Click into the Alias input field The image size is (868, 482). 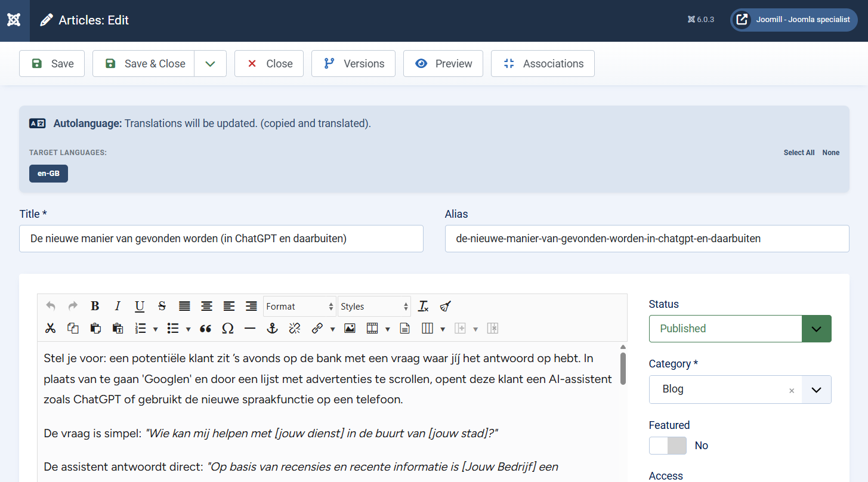point(647,239)
